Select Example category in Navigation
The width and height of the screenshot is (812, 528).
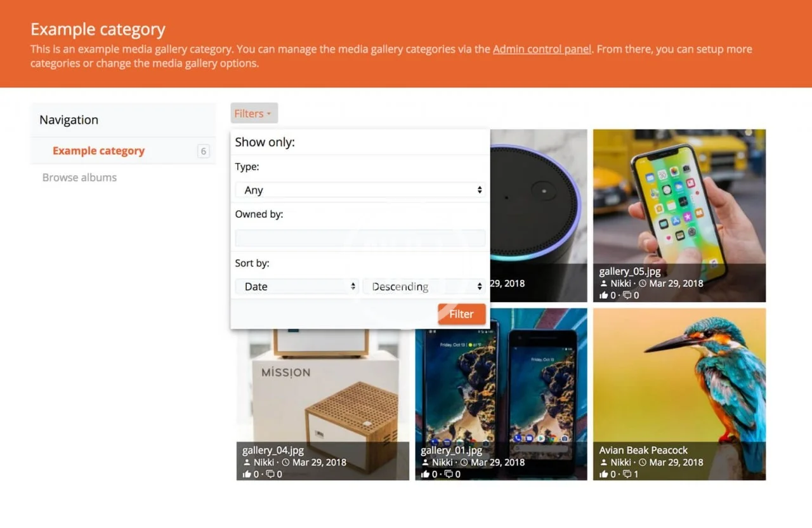[98, 151]
